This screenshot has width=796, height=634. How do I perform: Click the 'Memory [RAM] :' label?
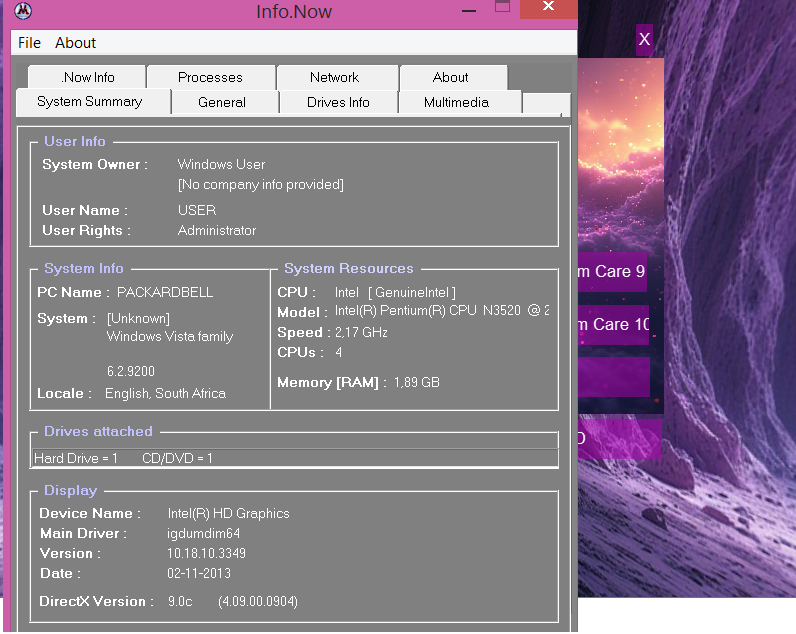[x=332, y=382]
